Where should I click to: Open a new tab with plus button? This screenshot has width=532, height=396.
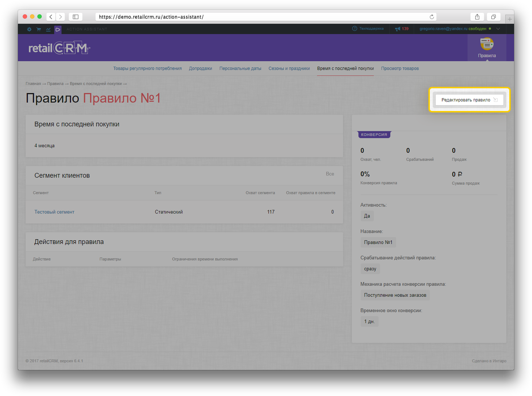coord(510,19)
